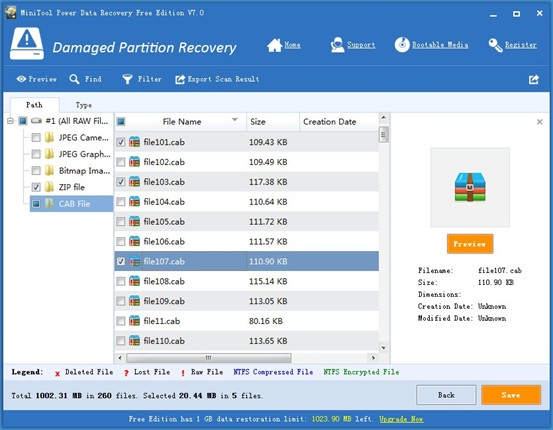
Task: Check the file108.cab checkbox
Action: pos(121,281)
